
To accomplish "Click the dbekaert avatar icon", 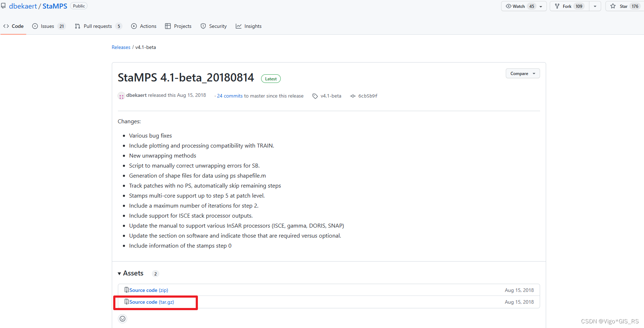I will 121,96.
